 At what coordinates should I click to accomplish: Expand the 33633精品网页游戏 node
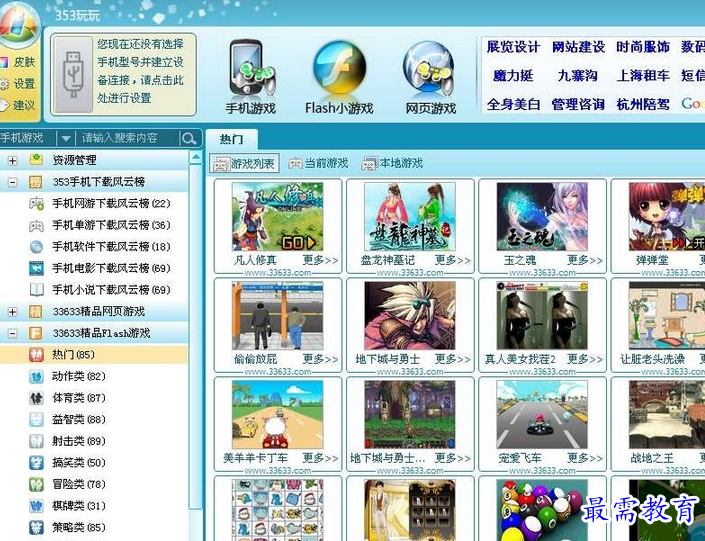point(13,312)
